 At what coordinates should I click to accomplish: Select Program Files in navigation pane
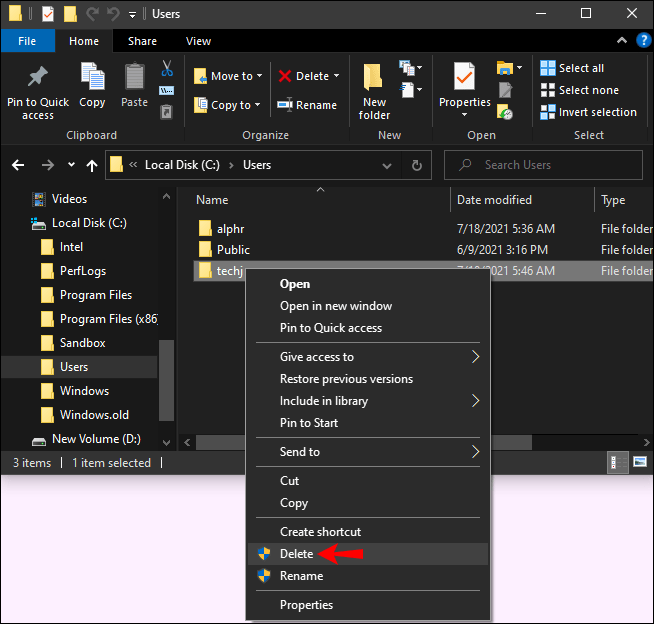(x=96, y=295)
